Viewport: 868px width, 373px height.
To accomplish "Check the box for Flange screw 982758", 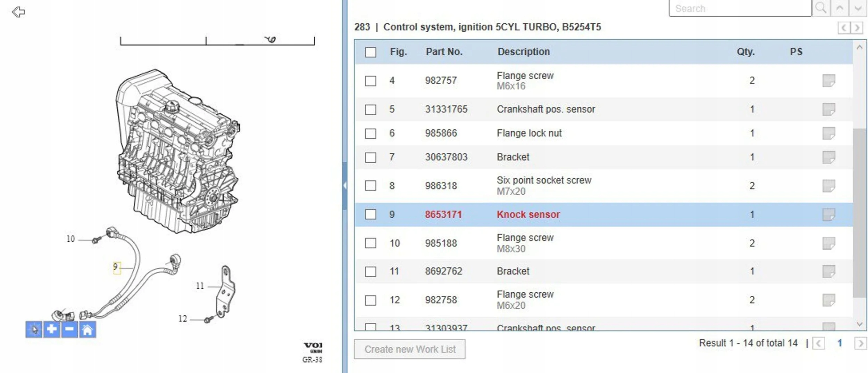I will click(x=370, y=300).
